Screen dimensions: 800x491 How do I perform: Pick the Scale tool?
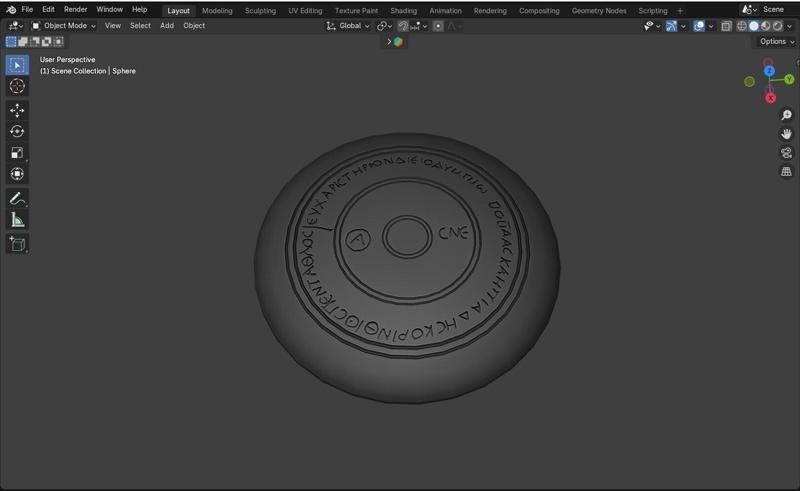click(17, 153)
